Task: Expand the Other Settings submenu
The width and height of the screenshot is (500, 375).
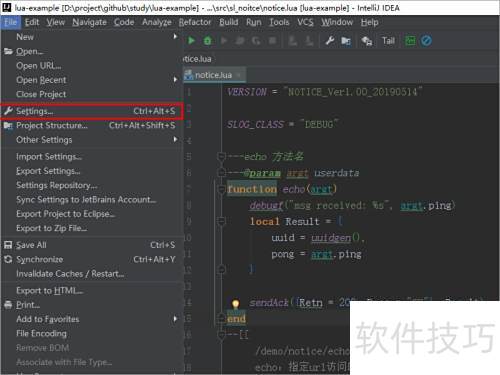Action: click(91, 140)
